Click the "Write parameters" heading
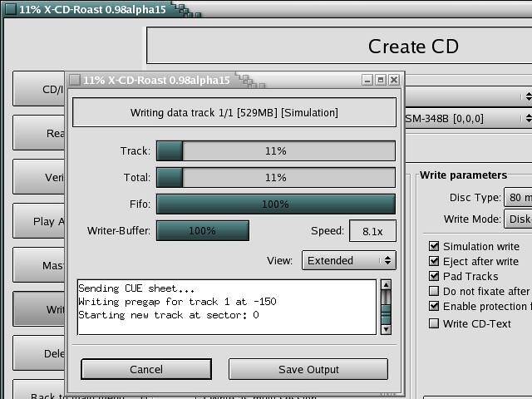The height and width of the screenshot is (399, 532). point(464,175)
